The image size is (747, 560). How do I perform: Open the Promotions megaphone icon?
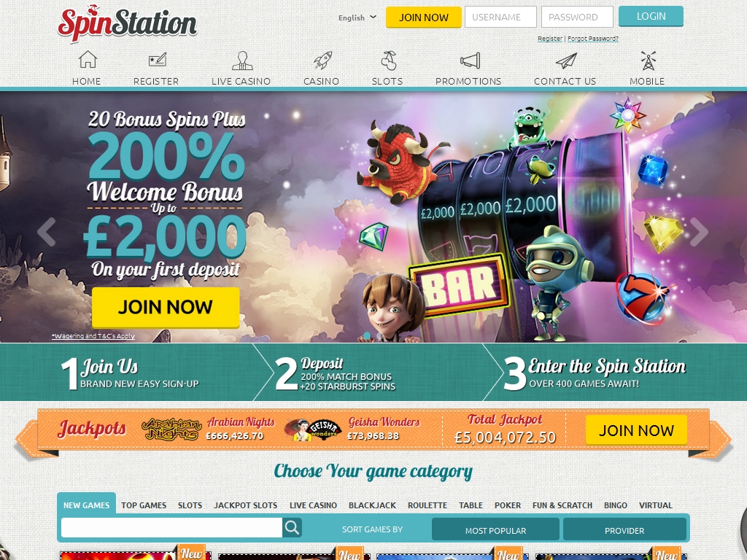click(x=469, y=60)
